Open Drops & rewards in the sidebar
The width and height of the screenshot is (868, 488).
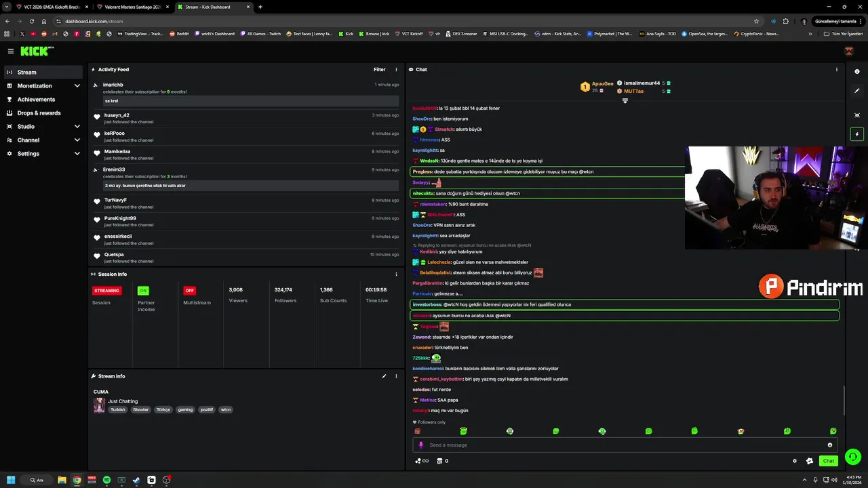click(42, 113)
